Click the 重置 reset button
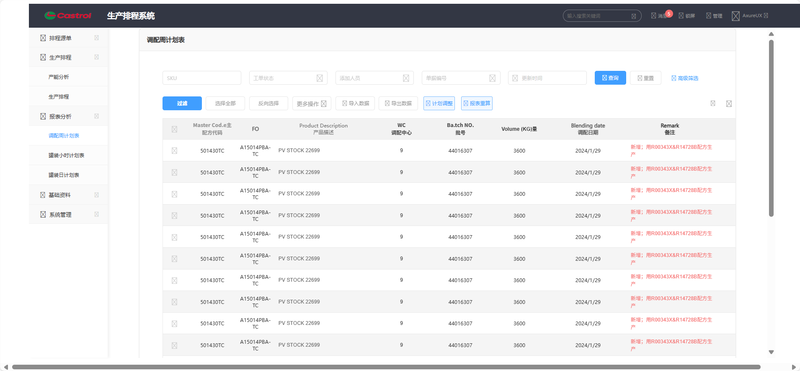800x371 pixels. pos(645,78)
